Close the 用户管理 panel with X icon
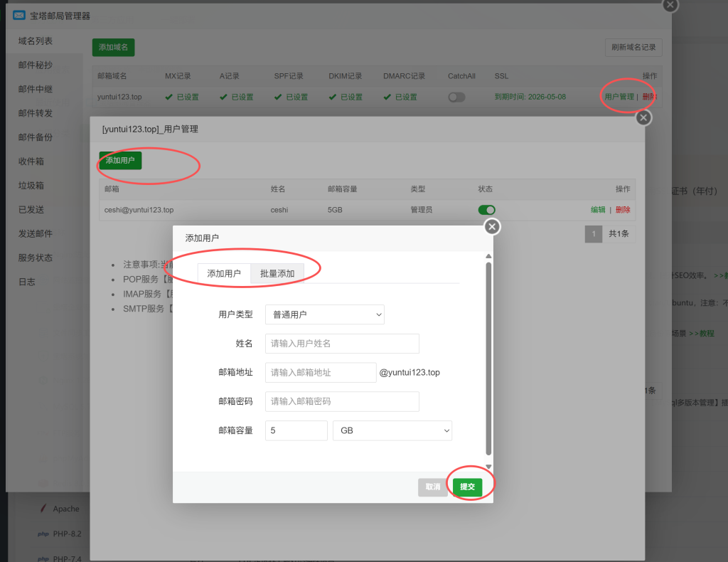 643,118
